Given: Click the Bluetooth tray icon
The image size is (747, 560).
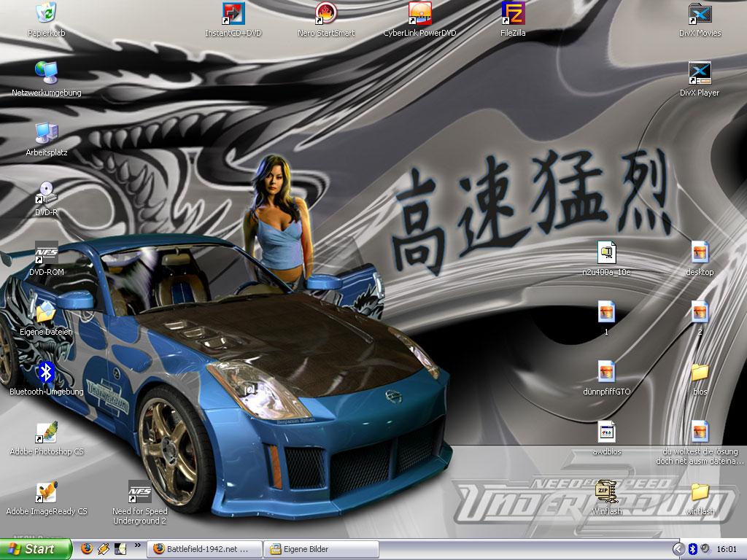Looking at the screenshot, I should pos(693,549).
